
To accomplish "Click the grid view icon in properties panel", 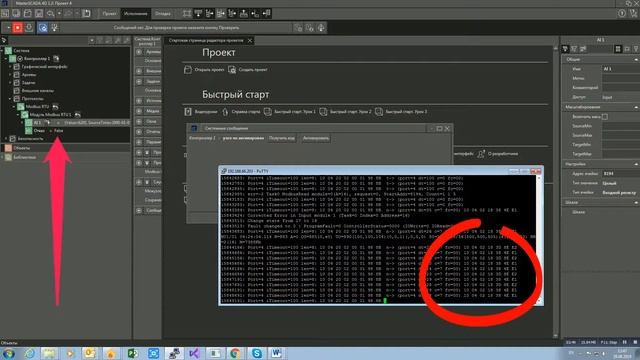I will pos(618,49).
